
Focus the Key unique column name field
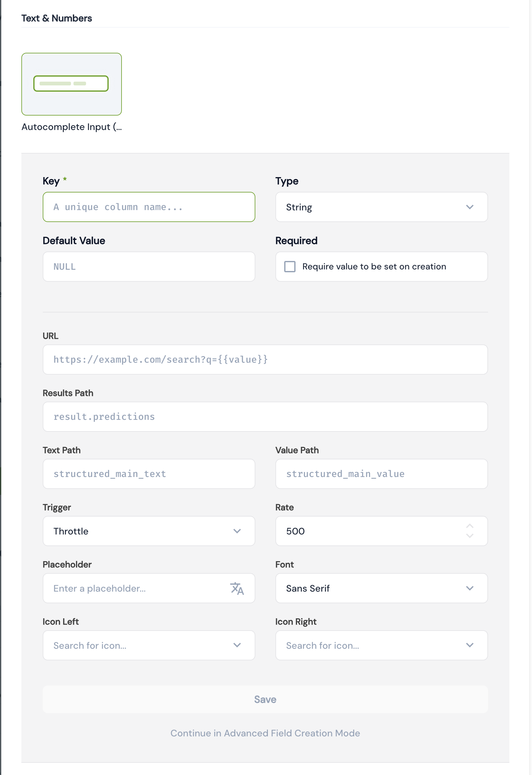pos(149,207)
